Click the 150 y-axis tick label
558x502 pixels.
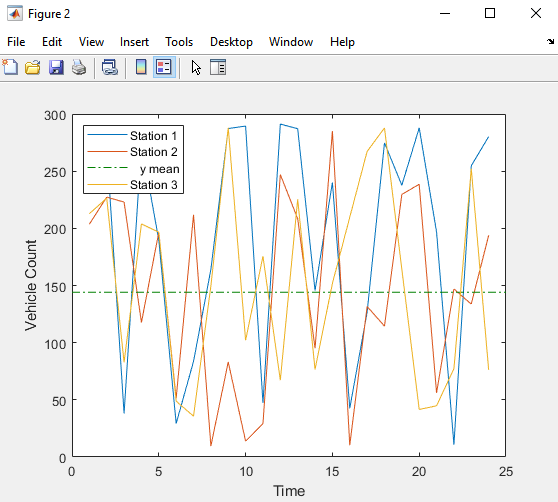(x=55, y=287)
